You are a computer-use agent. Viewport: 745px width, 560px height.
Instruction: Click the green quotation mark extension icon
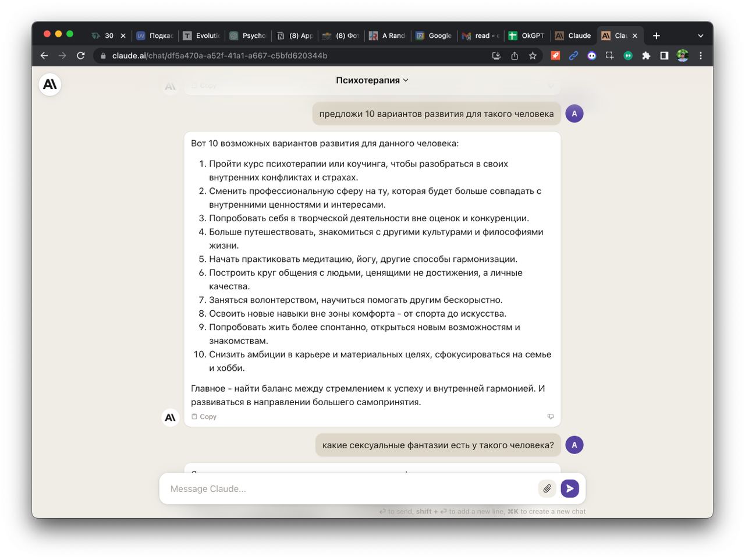pyautogui.click(x=628, y=56)
